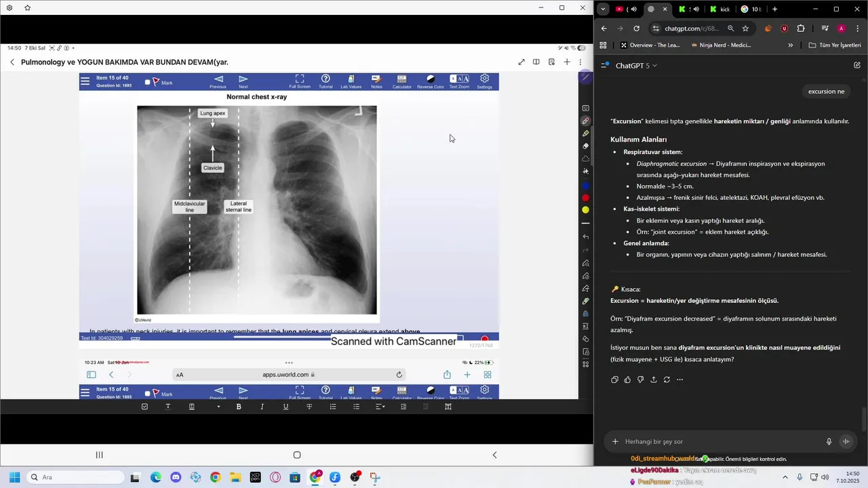The height and width of the screenshot is (488, 868).
Task: Open Discord from Windows taskbar
Action: point(176,477)
